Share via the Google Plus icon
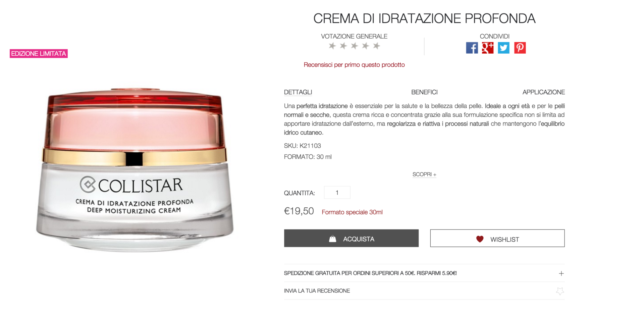Screen dimensions: 644x313 click(x=487, y=48)
